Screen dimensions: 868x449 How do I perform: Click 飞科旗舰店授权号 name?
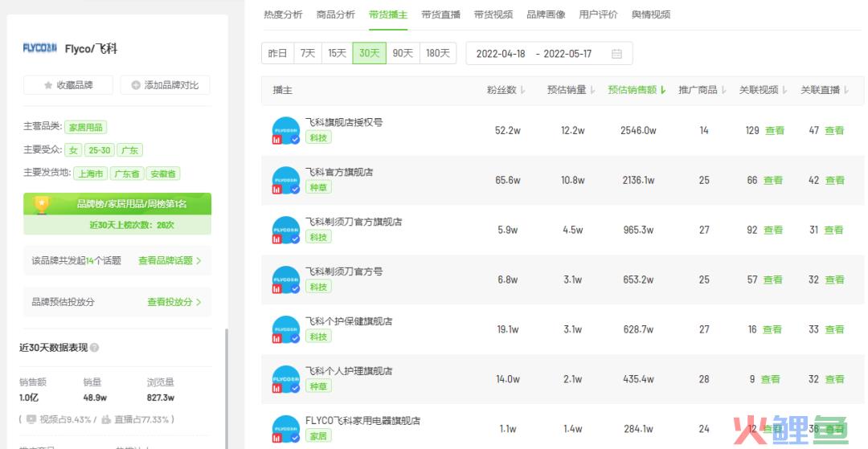coord(344,122)
